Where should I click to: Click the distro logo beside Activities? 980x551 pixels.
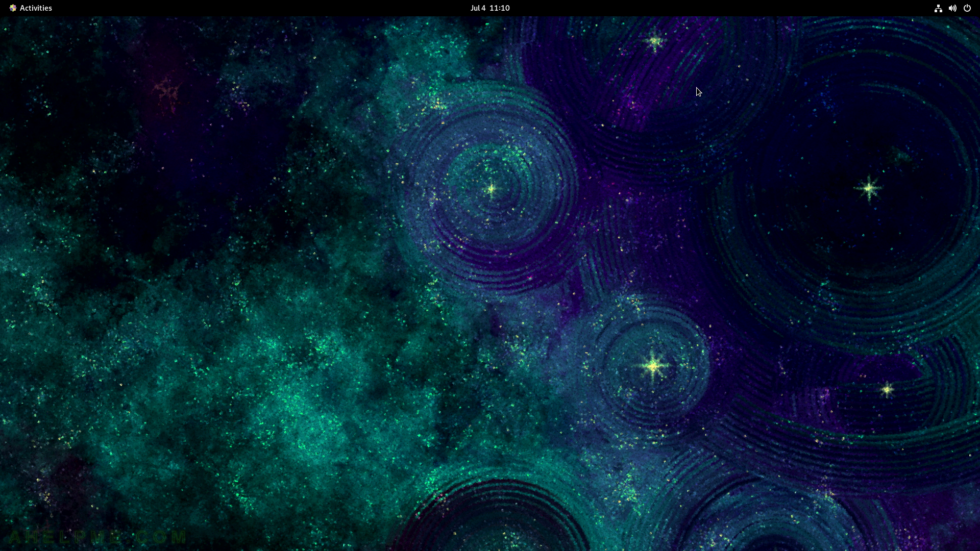pos(13,8)
